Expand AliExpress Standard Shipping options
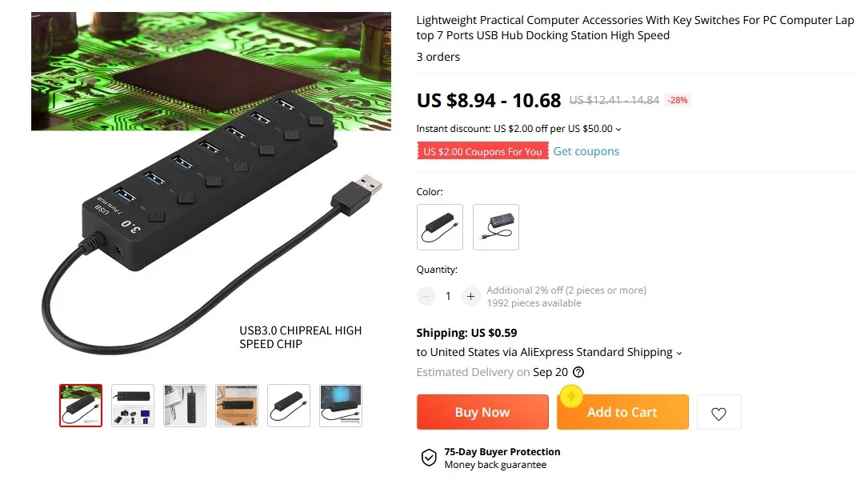The image size is (868, 480). pos(679,354)
